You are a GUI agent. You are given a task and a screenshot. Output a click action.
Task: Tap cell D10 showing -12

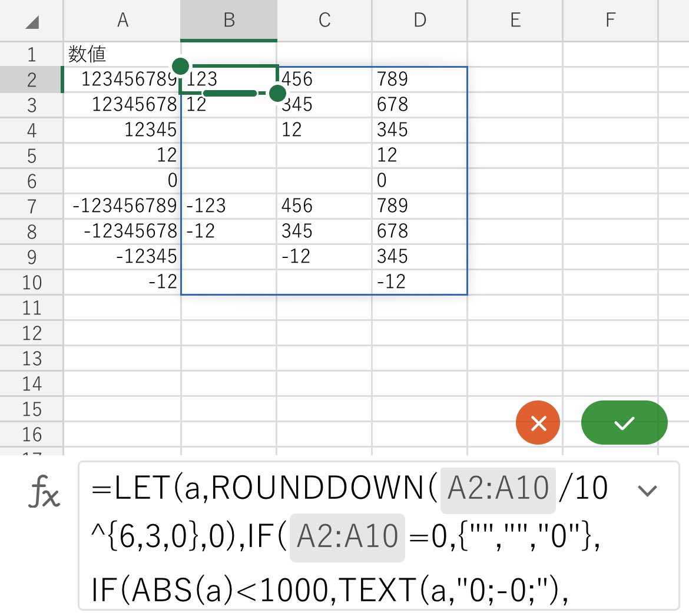click(x=420, y=281)
